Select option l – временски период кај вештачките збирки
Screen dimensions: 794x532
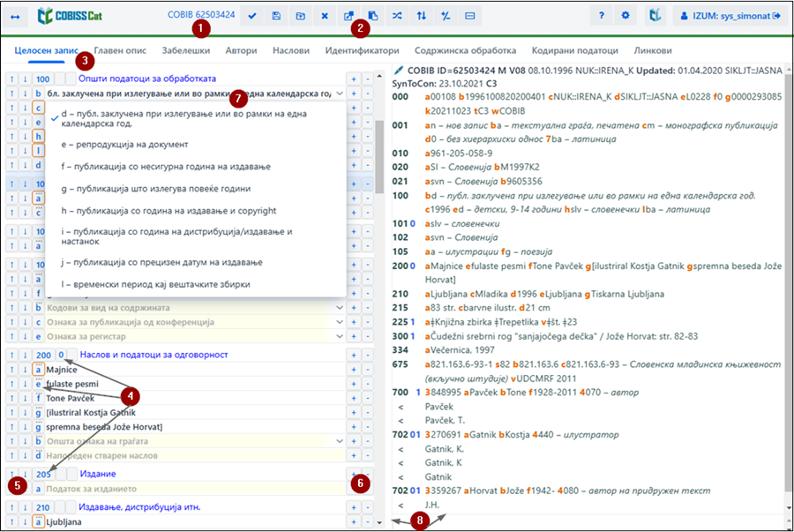pyautogui.click(x=196, y=284)
